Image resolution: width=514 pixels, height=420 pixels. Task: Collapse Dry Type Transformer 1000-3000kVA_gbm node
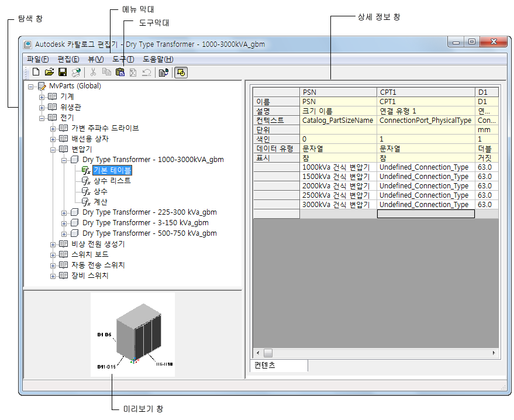click(x=64, y=161)
